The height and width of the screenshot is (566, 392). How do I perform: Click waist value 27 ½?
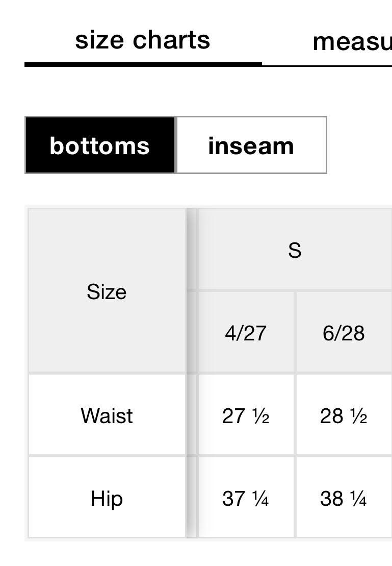(246, 415)
